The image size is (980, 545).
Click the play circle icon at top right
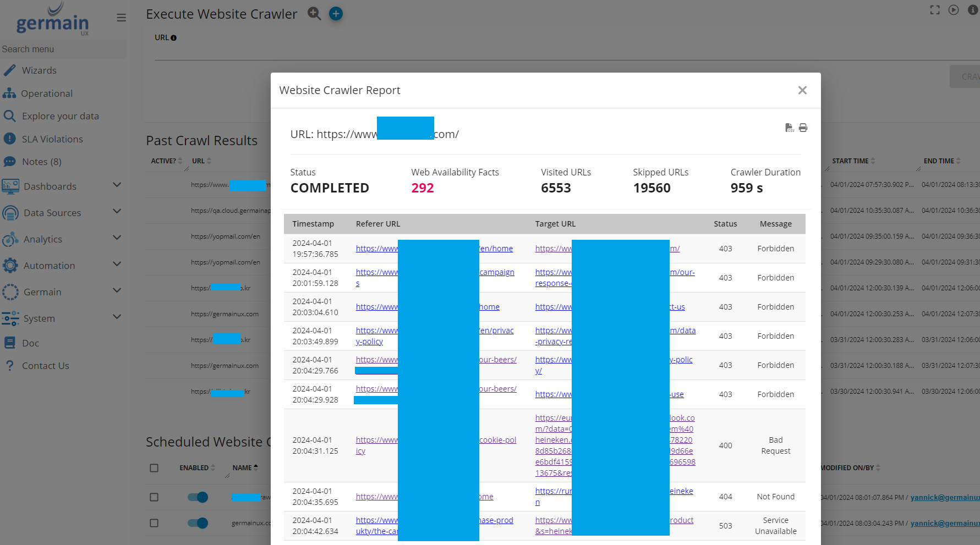coord(954,10)
